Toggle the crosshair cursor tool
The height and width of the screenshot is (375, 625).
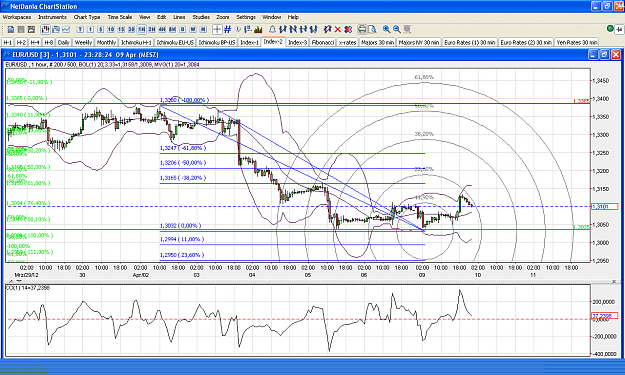point(217,29)
